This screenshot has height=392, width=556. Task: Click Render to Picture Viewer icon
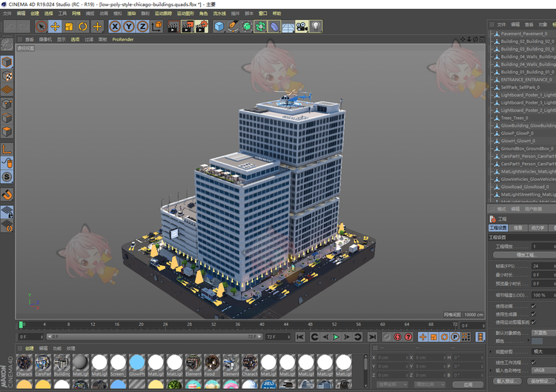pos(188,27)
